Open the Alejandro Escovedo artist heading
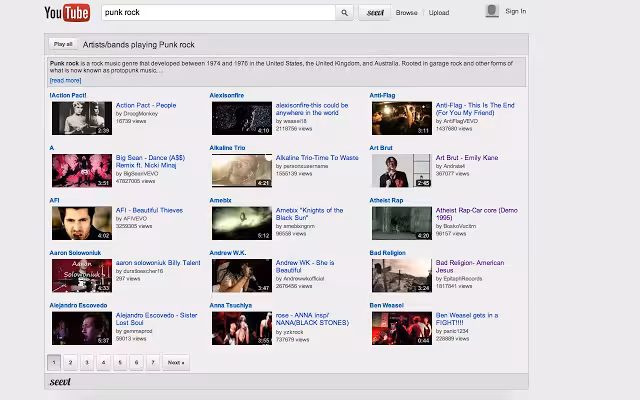This screenshot has height=400, width=640. point(78,305)
